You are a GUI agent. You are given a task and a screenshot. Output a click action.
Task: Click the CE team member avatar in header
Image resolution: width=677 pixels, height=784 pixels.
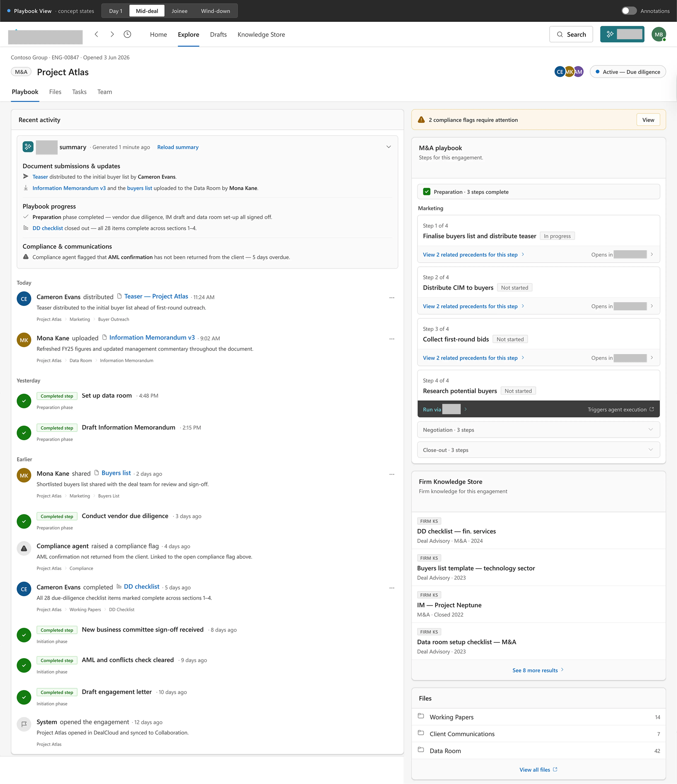point(560,72)
